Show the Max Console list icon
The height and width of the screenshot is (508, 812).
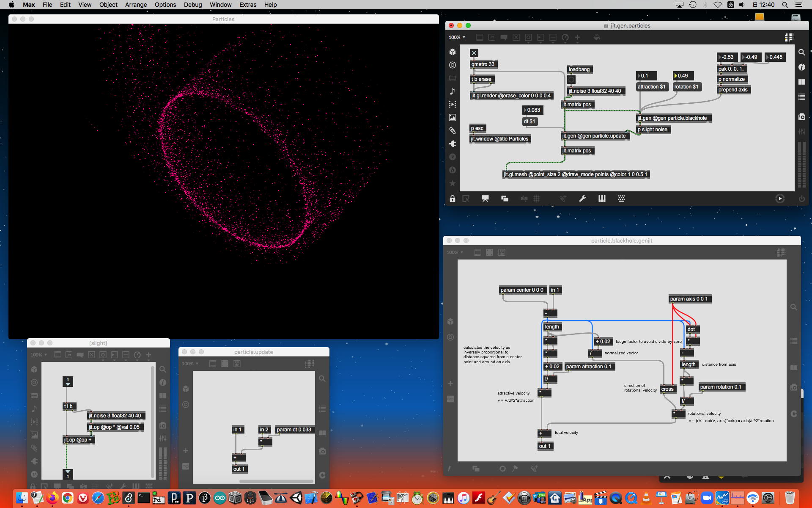coord(801,97)
